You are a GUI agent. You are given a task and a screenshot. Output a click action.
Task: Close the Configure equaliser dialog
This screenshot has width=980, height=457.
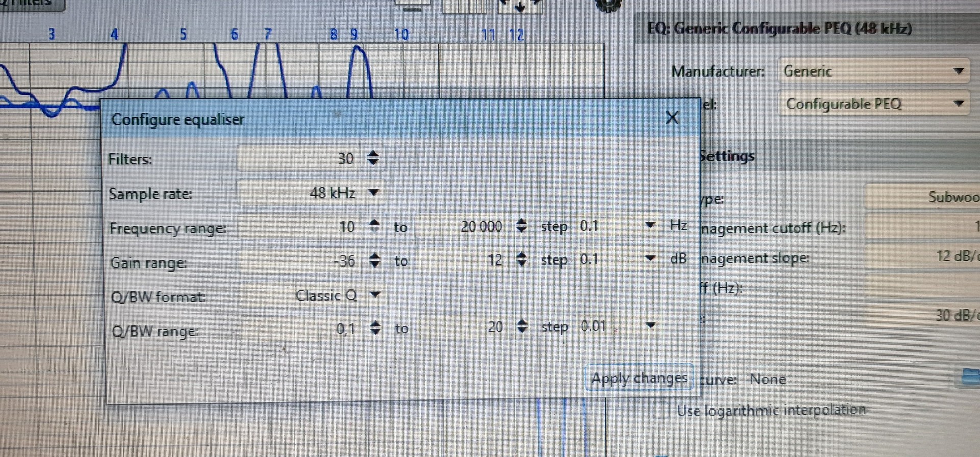click(672, 118)
